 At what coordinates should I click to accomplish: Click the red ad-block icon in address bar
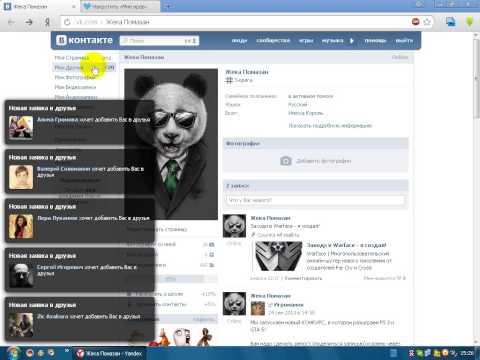416,22
